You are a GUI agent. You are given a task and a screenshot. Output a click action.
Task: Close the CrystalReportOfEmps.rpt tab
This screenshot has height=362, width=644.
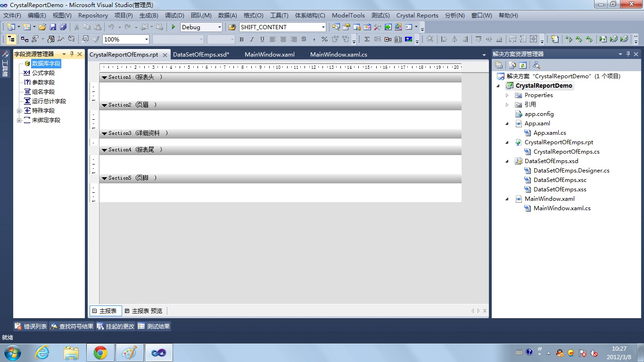pyautogui.click(x=165, y=55)
